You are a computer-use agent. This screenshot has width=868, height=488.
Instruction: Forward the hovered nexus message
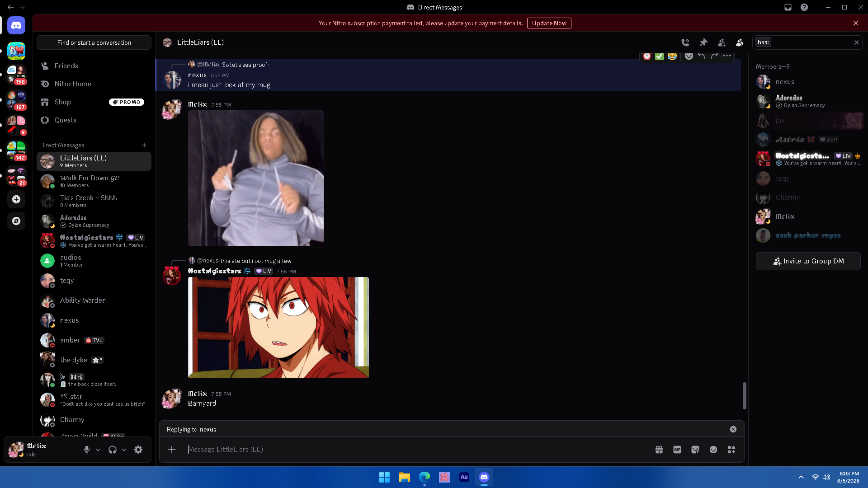714,56
